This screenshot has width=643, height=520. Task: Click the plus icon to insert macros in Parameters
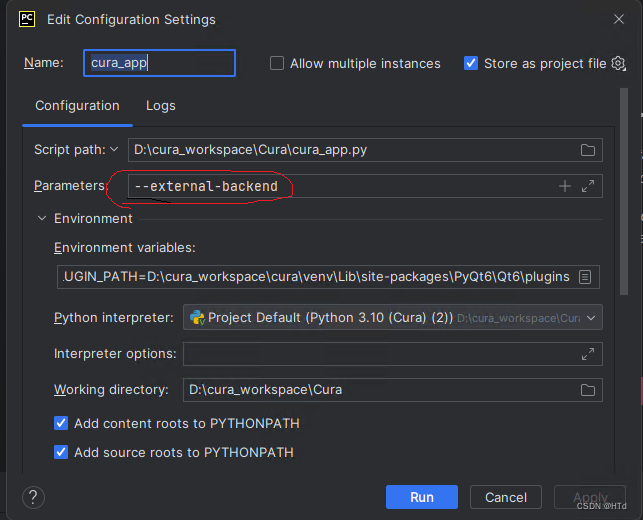click(x=564, y=186)
